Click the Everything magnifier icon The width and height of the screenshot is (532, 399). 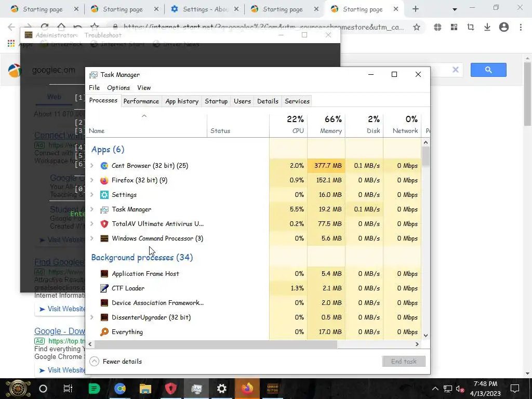pyautogui.click(x=104, y=332)
